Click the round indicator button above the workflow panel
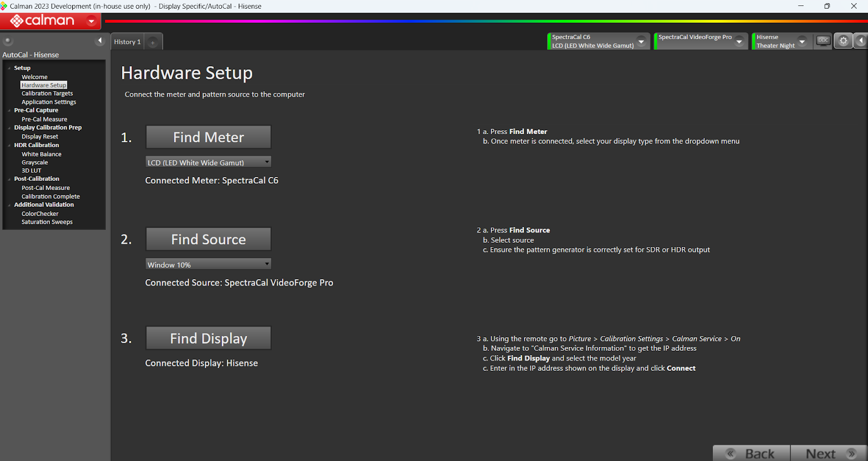Image resolution: width=868 pixels, height=461 pixels. (8, 41)
